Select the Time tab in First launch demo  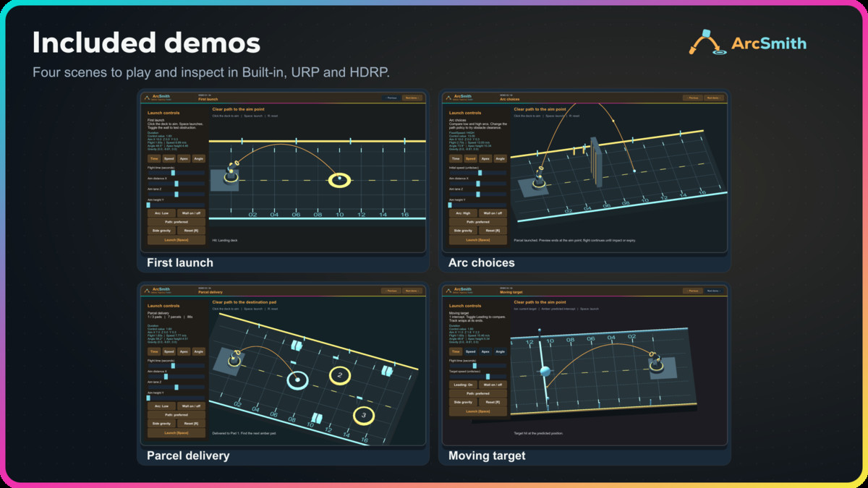[x=154, y=158]
